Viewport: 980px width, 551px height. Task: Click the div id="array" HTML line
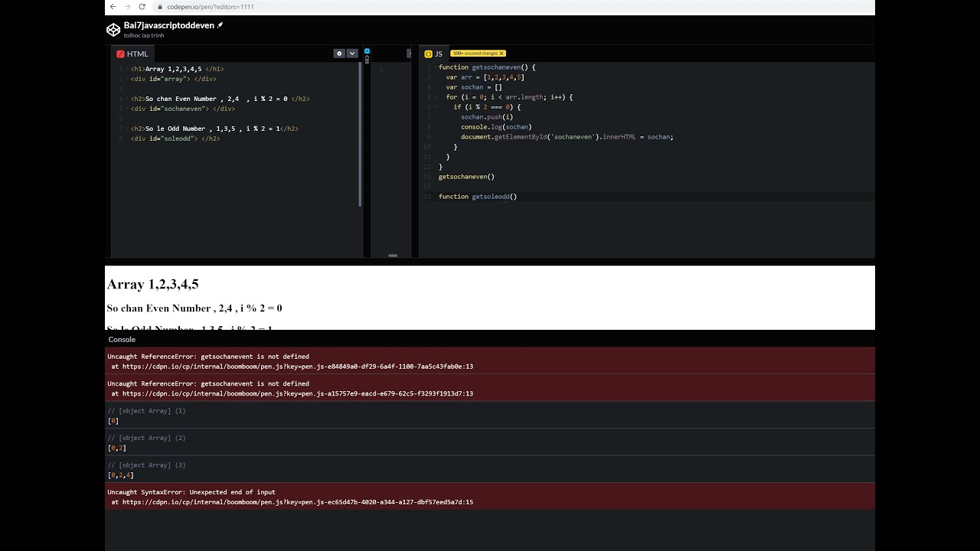pos(173,79)
